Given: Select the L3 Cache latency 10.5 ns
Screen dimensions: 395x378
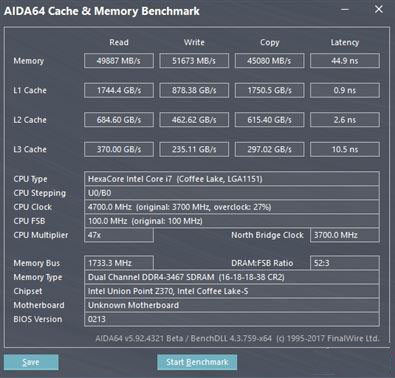Looking at the screenshot, I should coord(345,149).
